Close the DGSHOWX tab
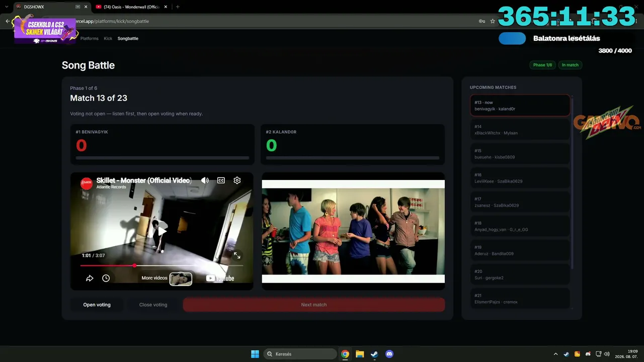Screen dimensions: 644x362 [x=86, y=7]
